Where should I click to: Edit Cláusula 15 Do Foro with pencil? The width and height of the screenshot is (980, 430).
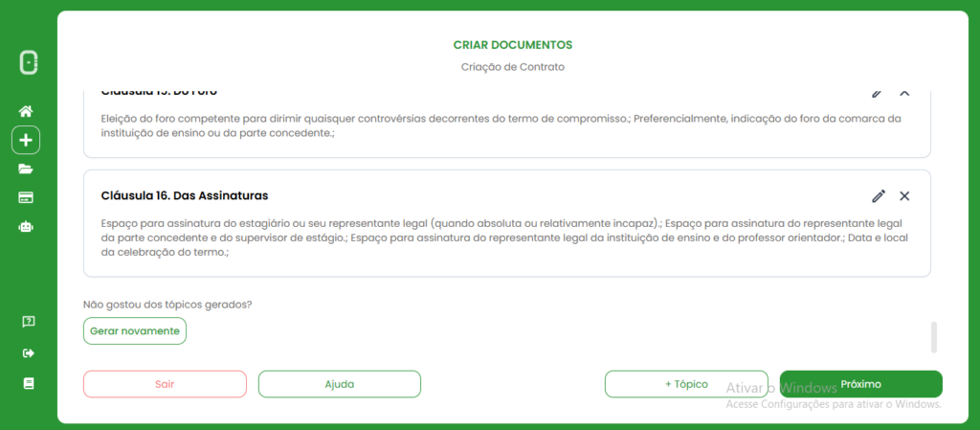tap(877, 93)
